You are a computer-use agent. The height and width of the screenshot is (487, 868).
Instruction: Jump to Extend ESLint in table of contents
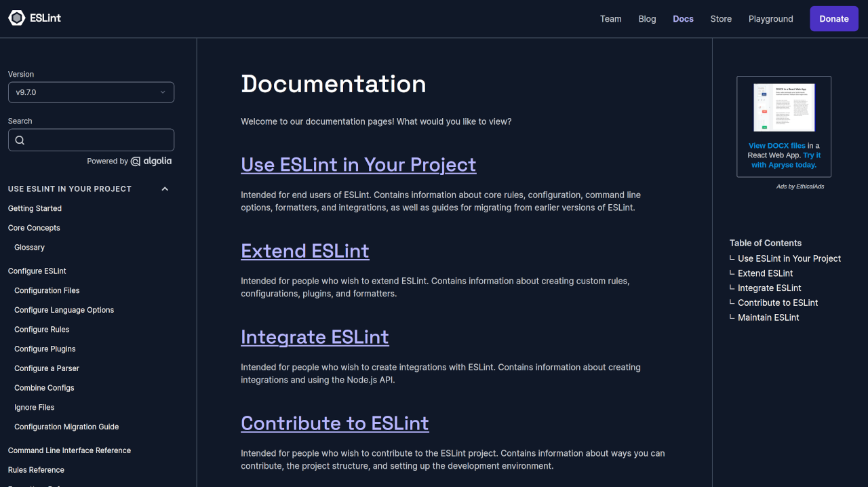click(766, 273)
